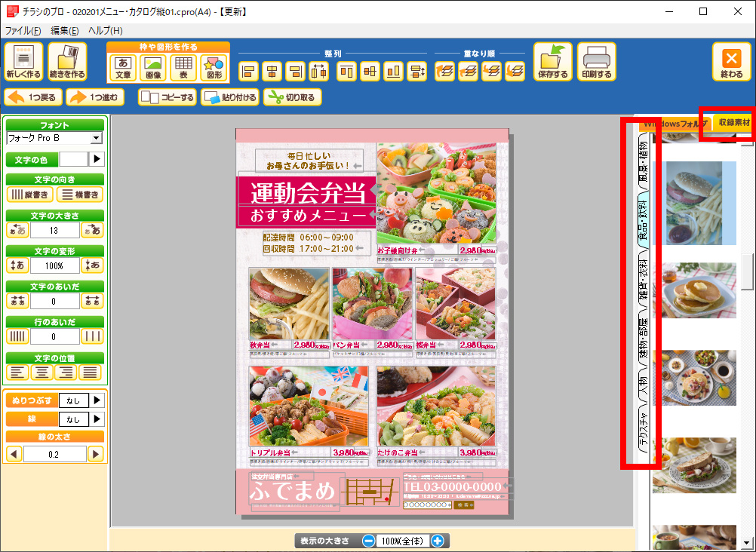
Task: Align objects to the right edge
Action: coord(295,72)
